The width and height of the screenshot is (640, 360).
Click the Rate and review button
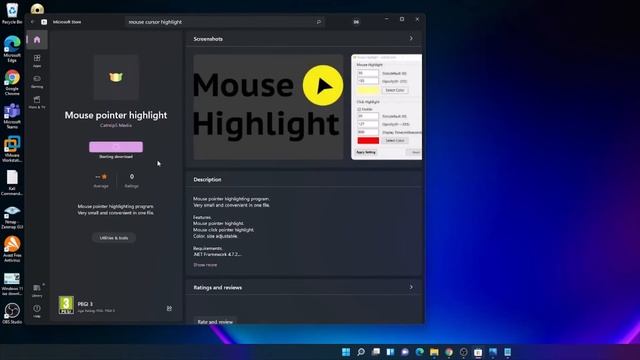pyautogui.click(x=215, y=321)
